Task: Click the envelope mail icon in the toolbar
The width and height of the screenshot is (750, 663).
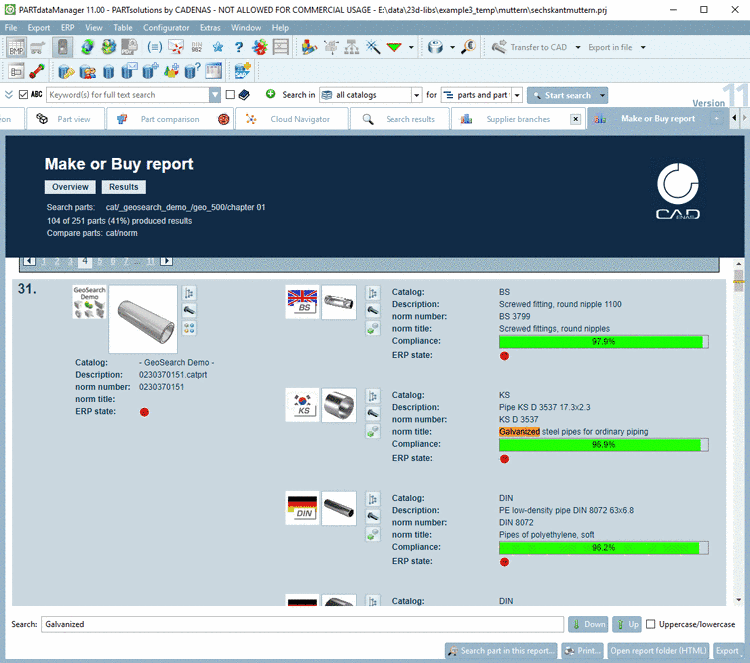Action: (x=176, y=47)
